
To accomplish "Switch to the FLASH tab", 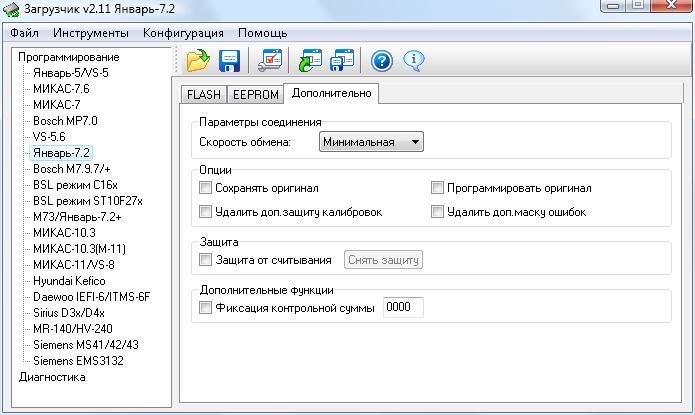I will click(204, 94).
